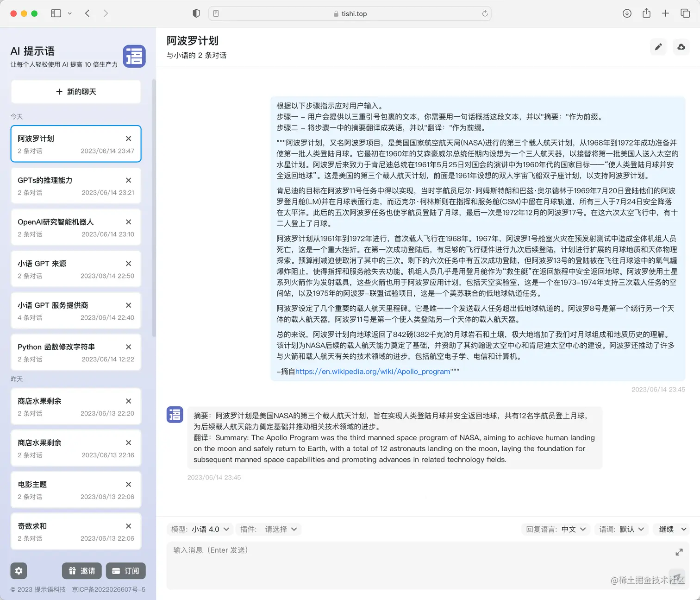The width and height of the screenshot is (700, 600).
Task: Click the © 2023 提示语科技 footer text
Action: pos(38,589)
